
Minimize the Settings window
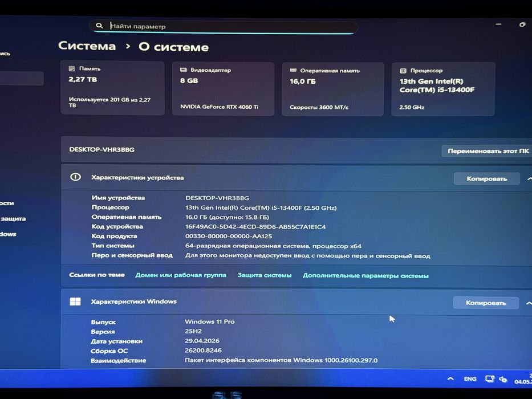(x=498, y=25)
